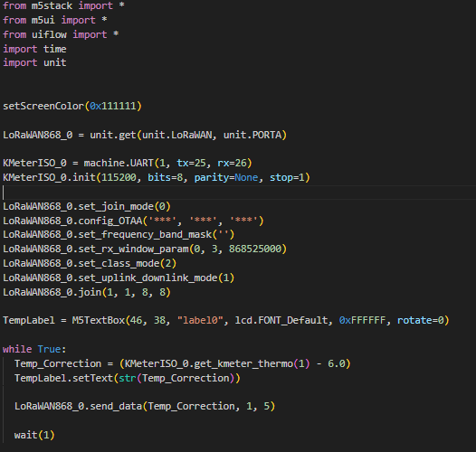This screenshot has height=452, width=476.
Task: Click the 6.0 offset value
Action: tap(337, 363)
